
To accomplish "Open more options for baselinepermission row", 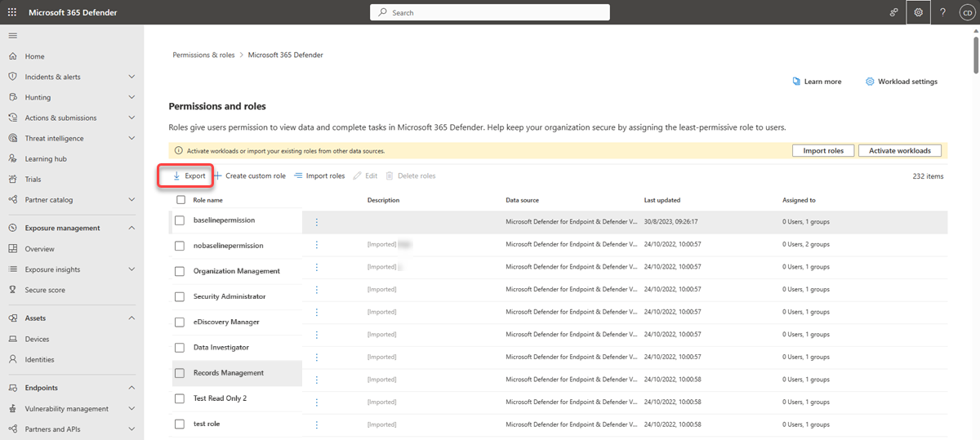I will (317, 221).
